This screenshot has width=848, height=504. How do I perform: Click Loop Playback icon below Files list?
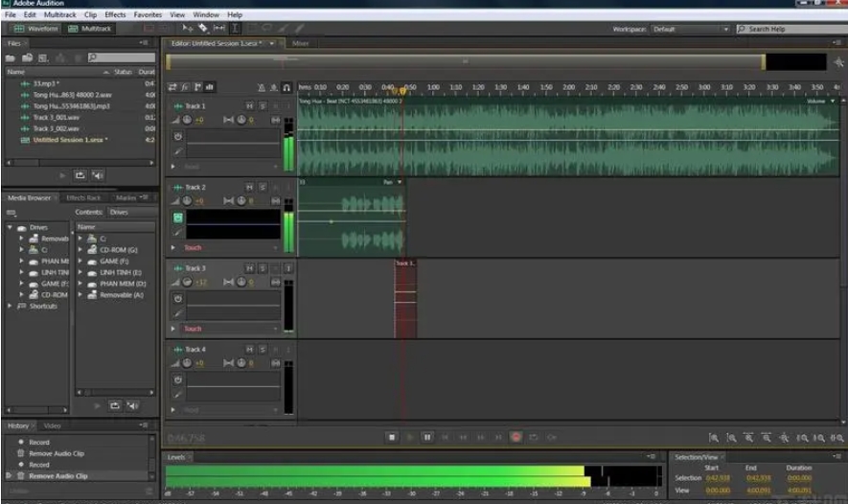(80, 175)
